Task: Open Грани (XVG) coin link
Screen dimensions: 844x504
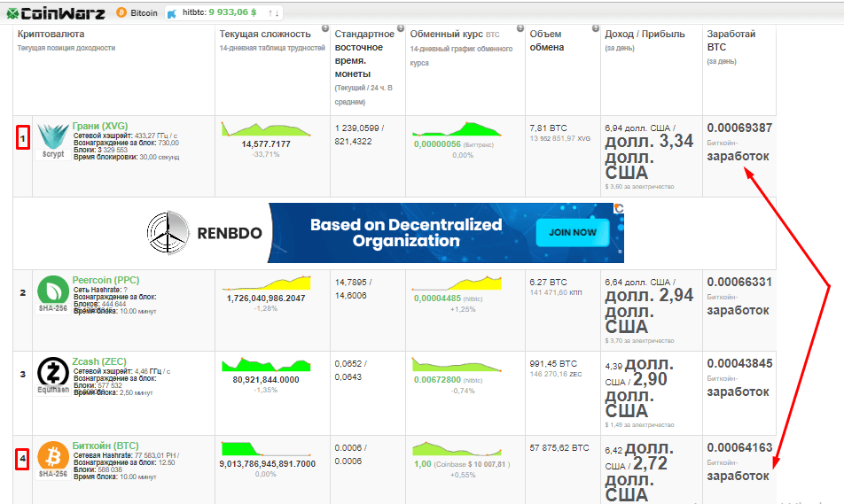Action: [x=100, y=126]
